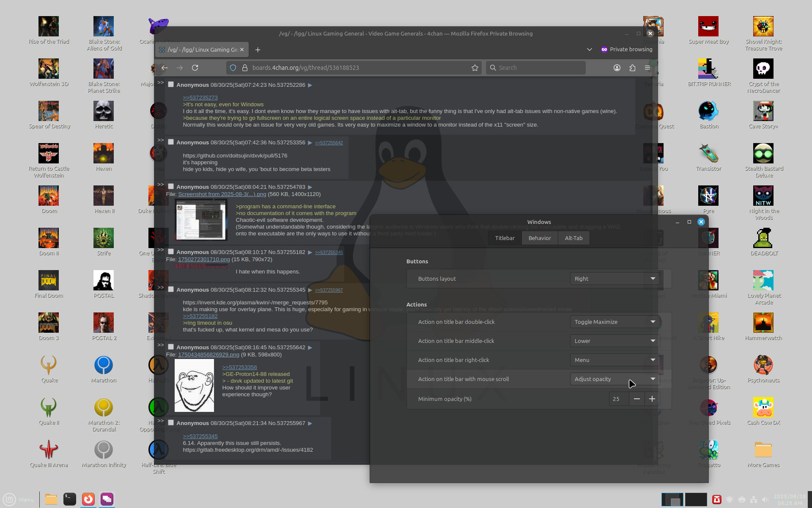This screenshot has width=812, height=508.
Task: Launch the Crypt of the NecroDancer desktop icon
Action: coord(763,69)
